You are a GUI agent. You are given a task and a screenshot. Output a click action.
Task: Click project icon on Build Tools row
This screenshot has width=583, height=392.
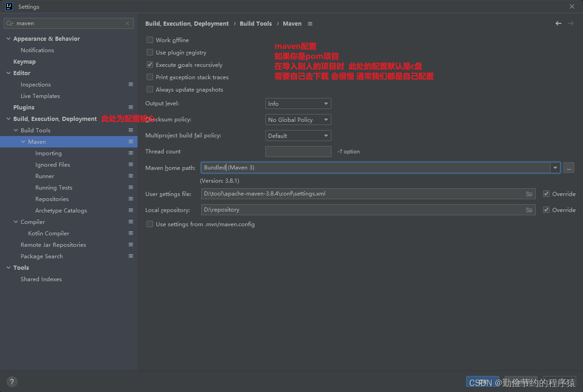(x=131, y=130)
